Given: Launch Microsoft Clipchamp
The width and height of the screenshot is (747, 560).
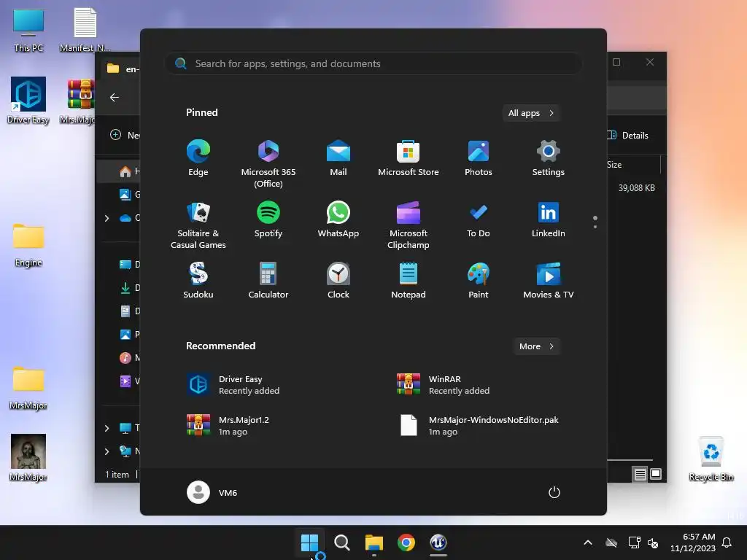Looking at the screenshot, I should 409,225.
